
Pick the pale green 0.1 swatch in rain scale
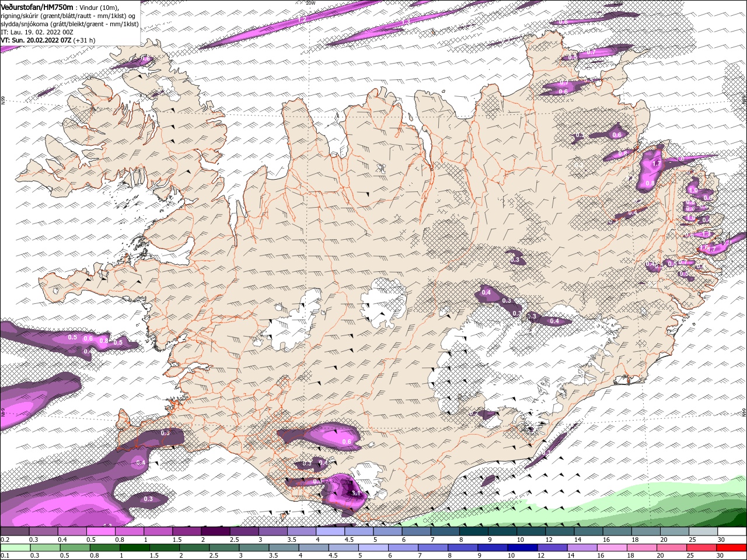[15, 548]
